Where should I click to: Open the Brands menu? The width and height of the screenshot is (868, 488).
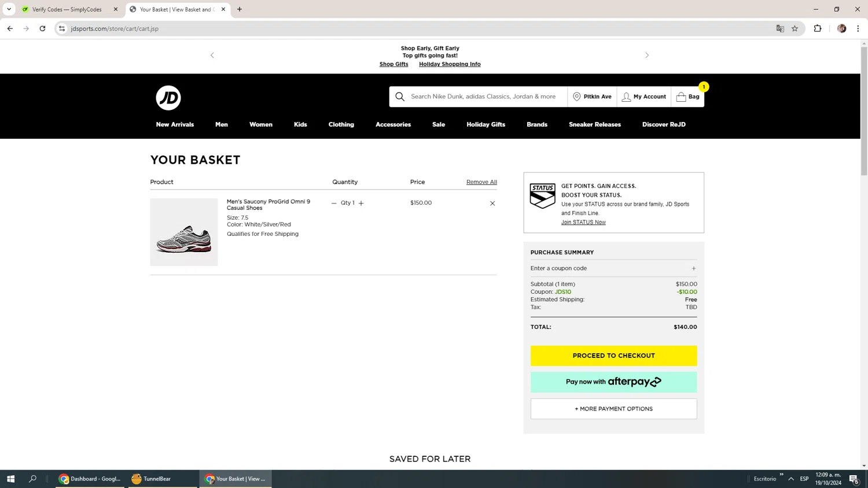(537, 124)
